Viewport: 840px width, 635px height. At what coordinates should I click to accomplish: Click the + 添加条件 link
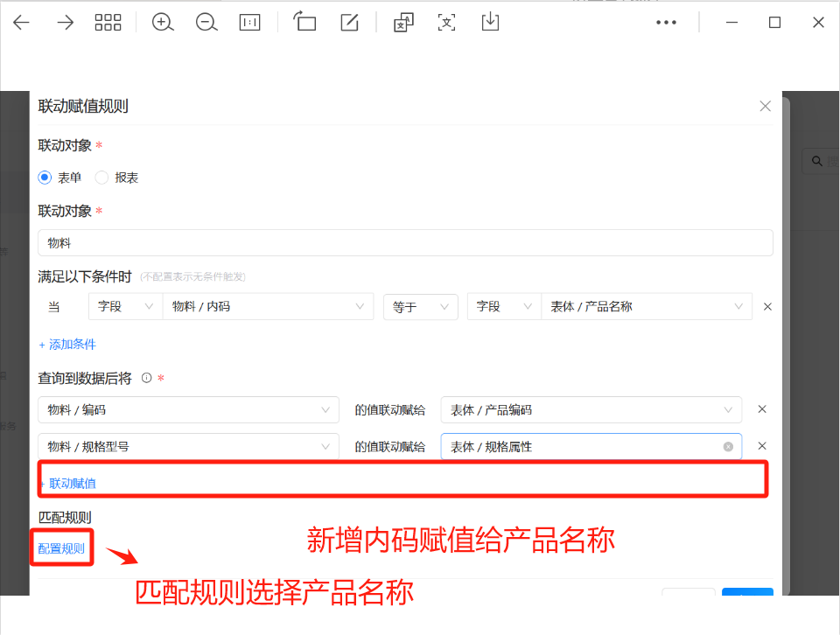(67, 345)
